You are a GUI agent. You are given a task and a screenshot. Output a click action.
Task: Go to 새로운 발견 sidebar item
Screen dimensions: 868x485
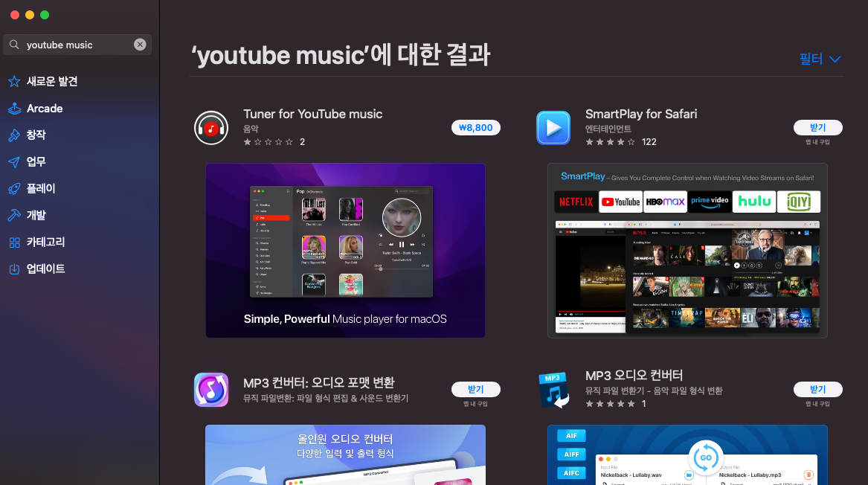tap(52, 81)
